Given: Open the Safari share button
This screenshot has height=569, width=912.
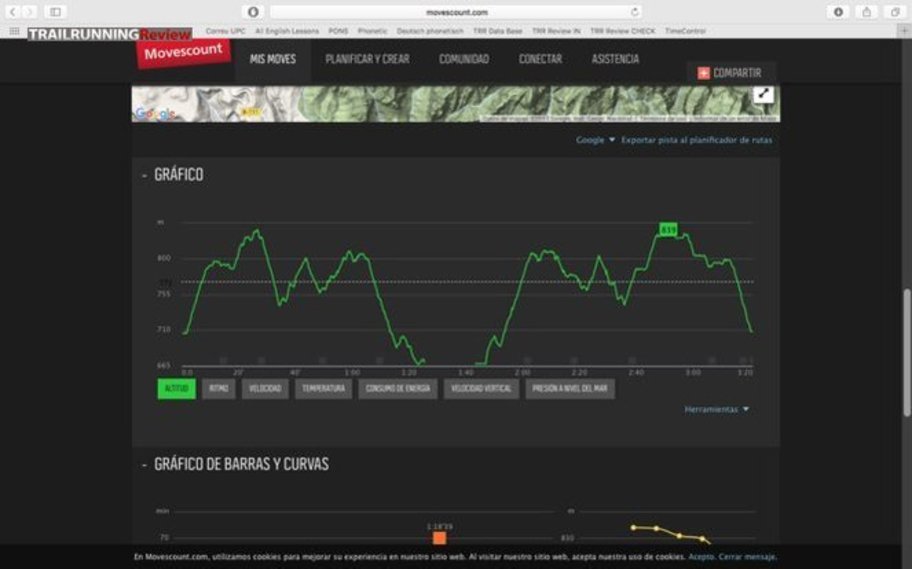Looking at the screenshot, I should pyautogui.click(x=867, y=12).
